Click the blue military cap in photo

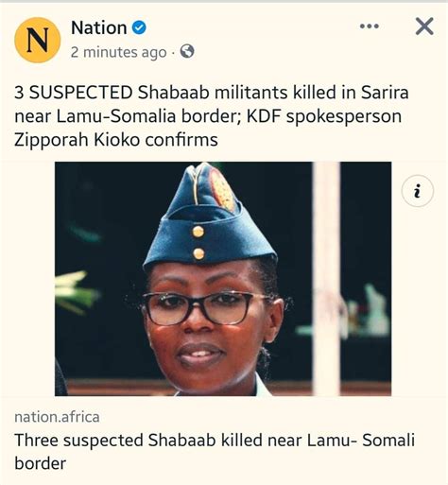210,218
